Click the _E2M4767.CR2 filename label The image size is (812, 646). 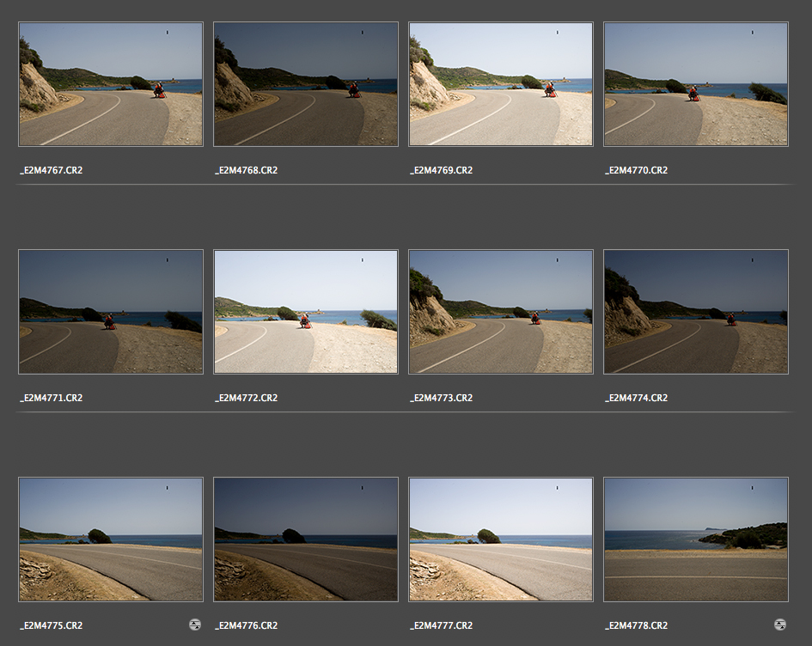(52, 170)
